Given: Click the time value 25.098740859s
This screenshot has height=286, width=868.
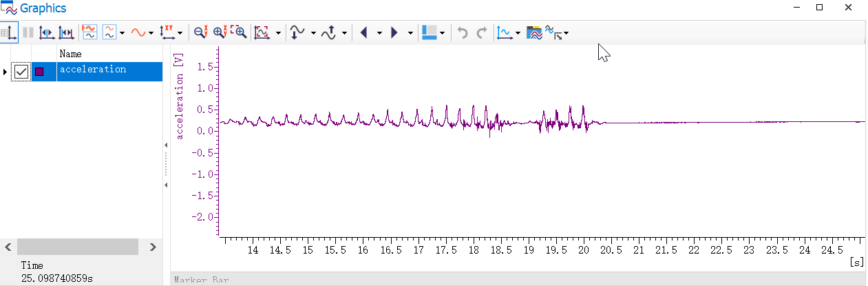Looking at the screenshot, I should [57, 278].
